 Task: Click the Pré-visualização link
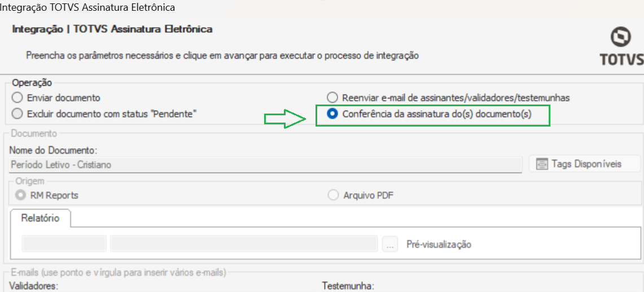(439, 245)
